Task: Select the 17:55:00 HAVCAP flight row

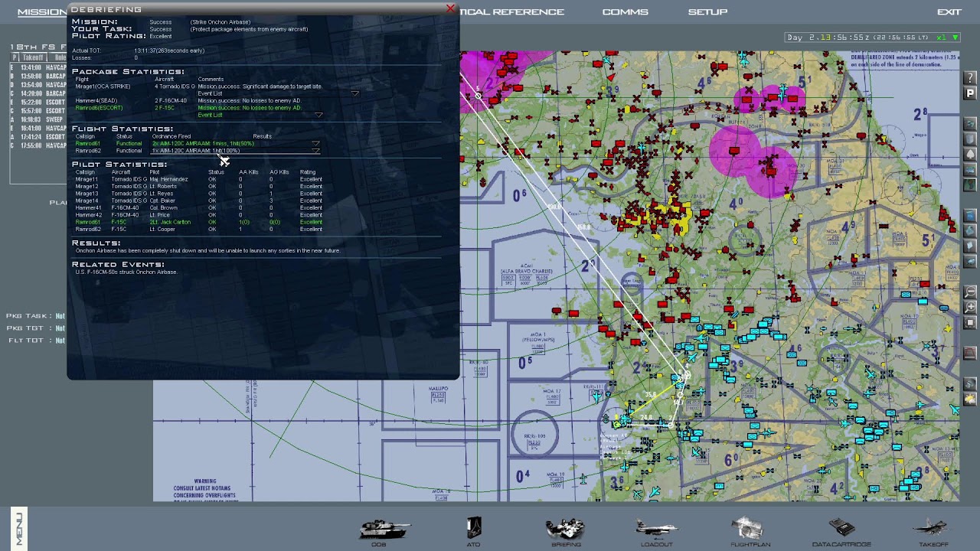Action: point(38,145)
